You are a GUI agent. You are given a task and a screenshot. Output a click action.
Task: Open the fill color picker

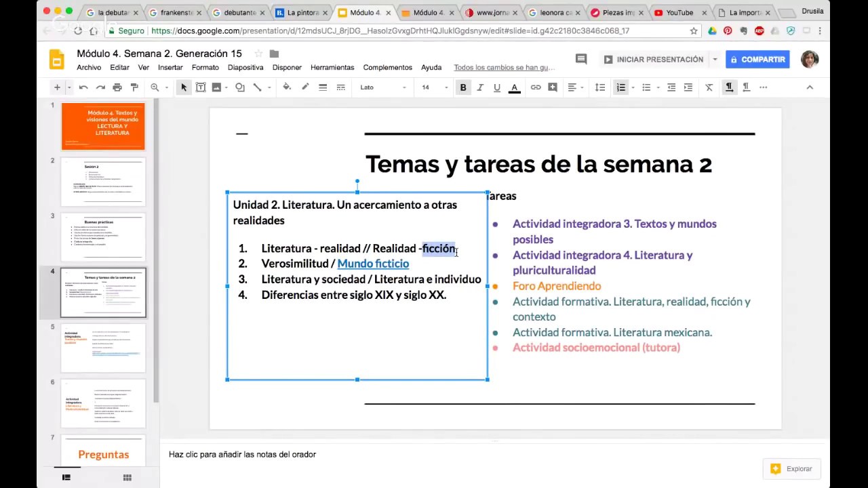pos(287,87)
